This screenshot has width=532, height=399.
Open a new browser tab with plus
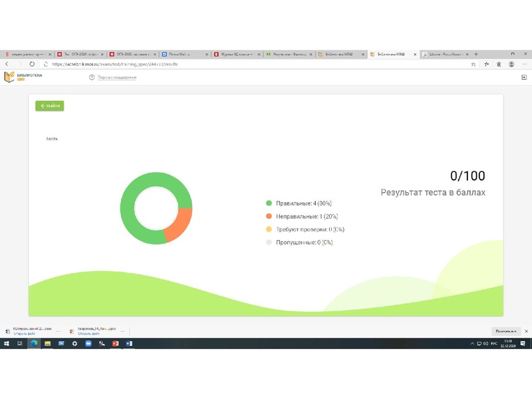click(476, 54)
